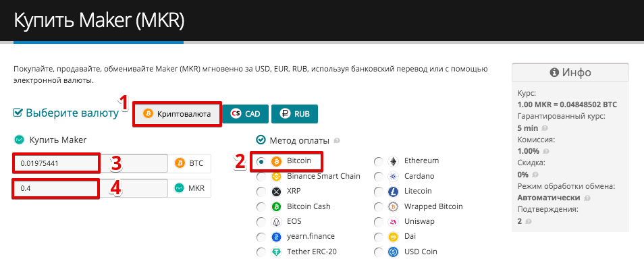Click the yellow Dai logo icon
644x259 pixels.
pyautogui.click(x=393, y=237)
